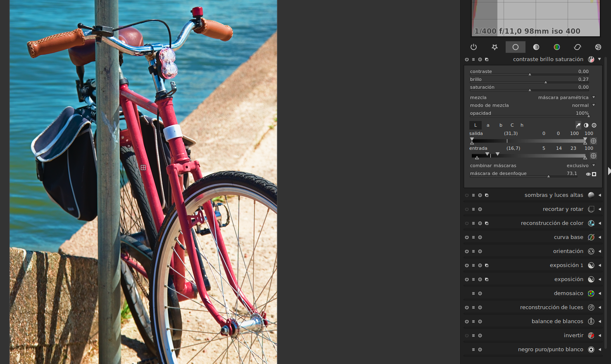The height and width of the screenshot is (364, 611).
Task: Switch to the tone group gradient tab
Action: point(536,47)
